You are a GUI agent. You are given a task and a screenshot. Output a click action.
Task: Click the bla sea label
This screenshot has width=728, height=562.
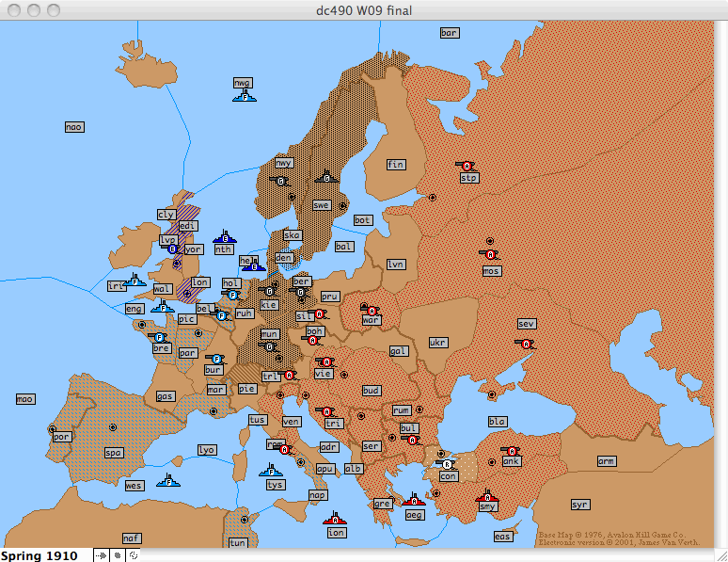(x=498, y=422)
